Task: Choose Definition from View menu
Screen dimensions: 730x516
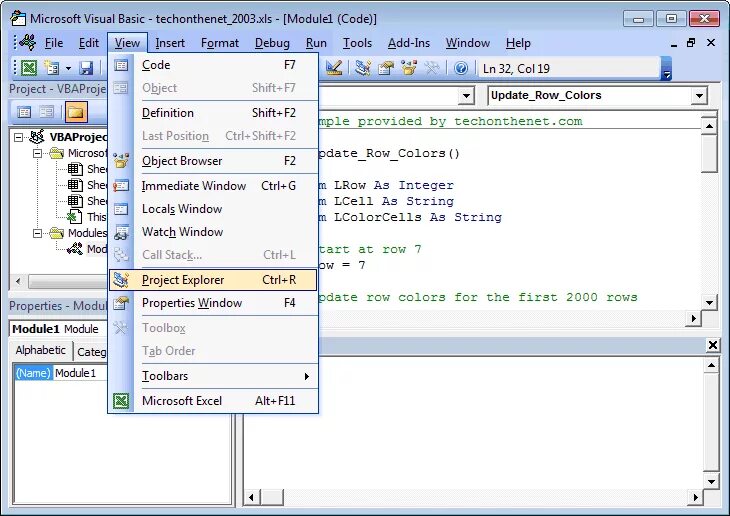Action: (214, 113)
